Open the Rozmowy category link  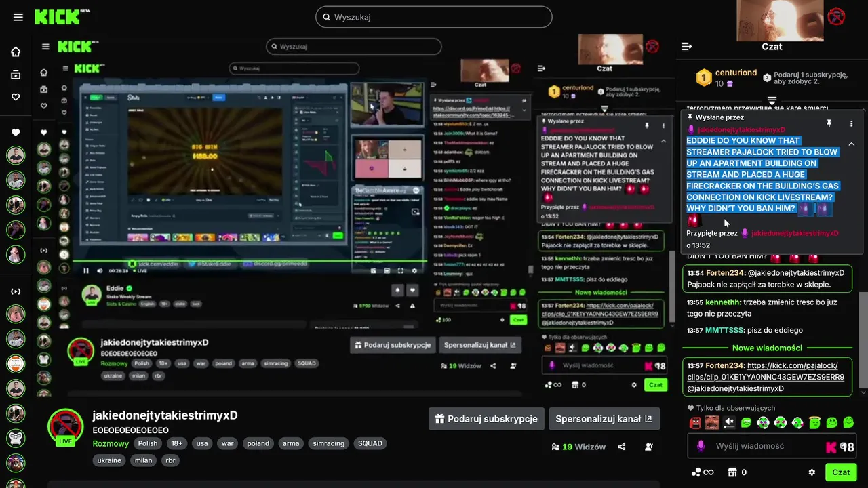click(x=111, y=443)
